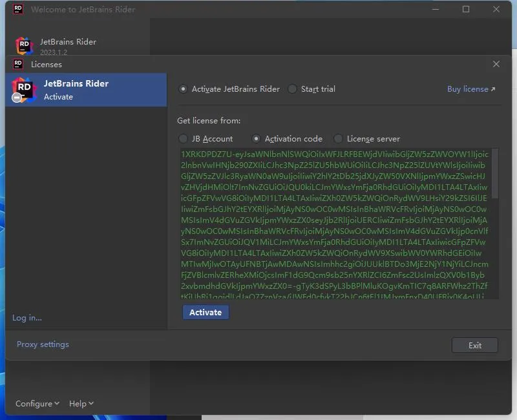The height and width of the screenshot is (420, 517).
Task: Click the RD icon in Licenses title bar
Action: click(18, 64)
